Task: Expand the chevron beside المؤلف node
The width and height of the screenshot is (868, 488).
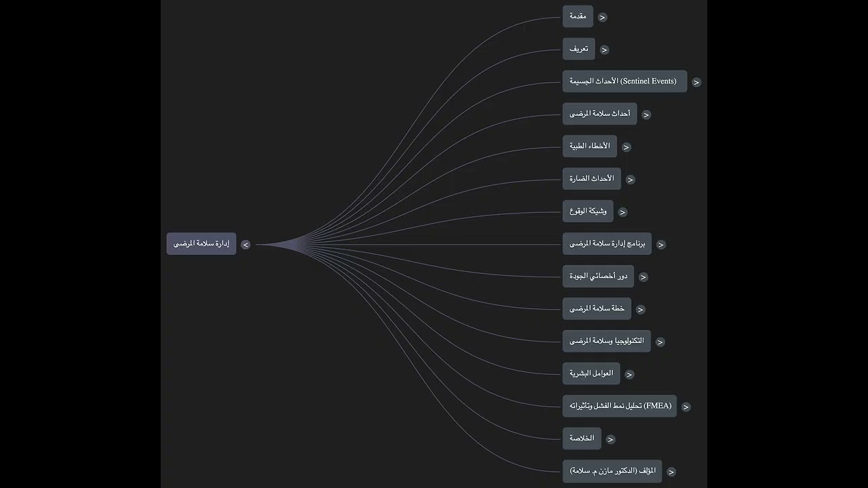Action: 671,472
